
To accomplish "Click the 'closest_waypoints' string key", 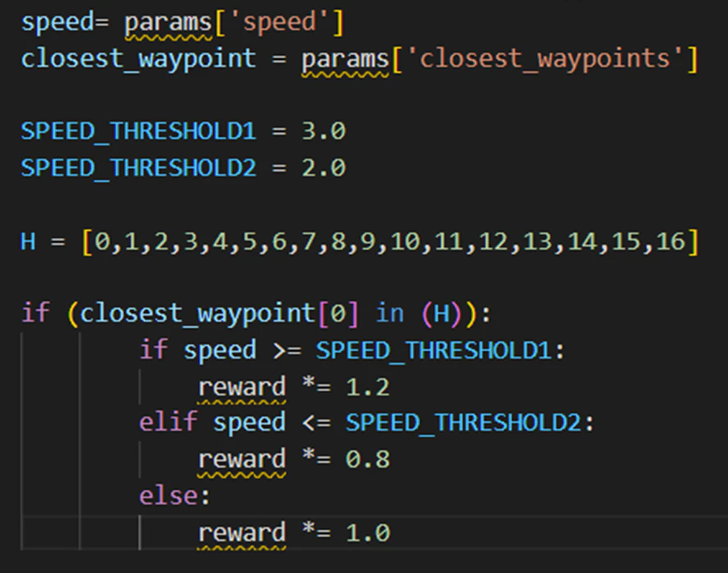I will click(x=545, y=59).
